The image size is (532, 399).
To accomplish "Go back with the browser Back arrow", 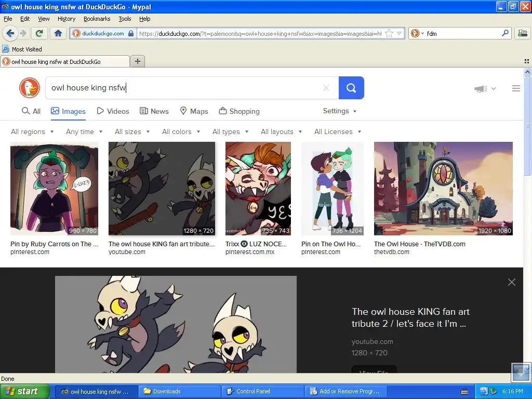I will coord(10,33).
